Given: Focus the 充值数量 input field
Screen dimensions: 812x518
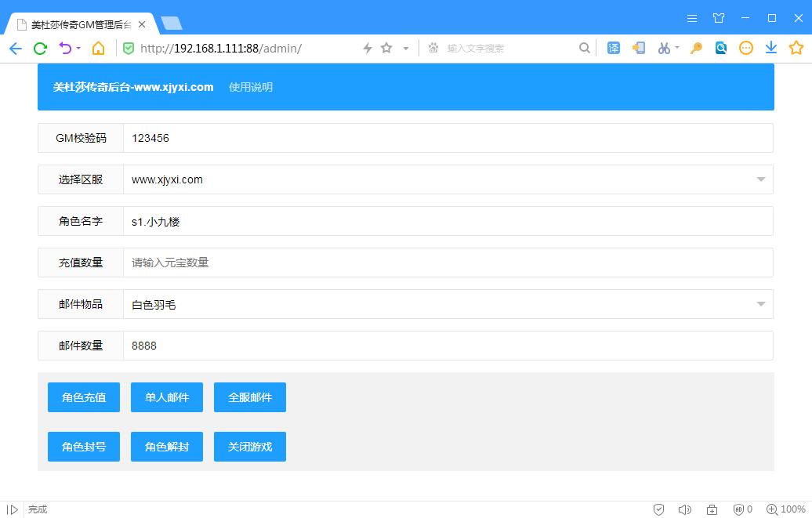Looking at the screenshot, I should click(448, 263).
